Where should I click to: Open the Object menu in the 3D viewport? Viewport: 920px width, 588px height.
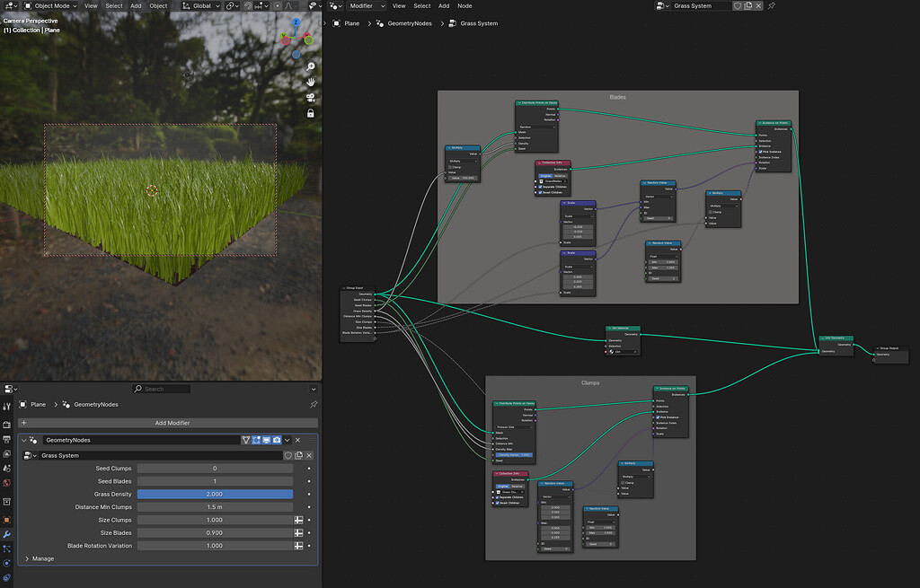(x=158, y=5)
